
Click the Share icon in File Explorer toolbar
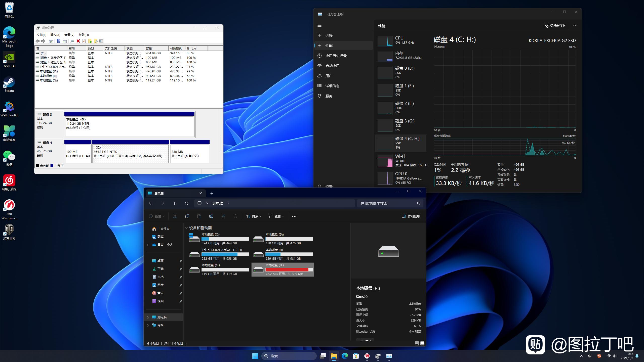pos(223,216)
